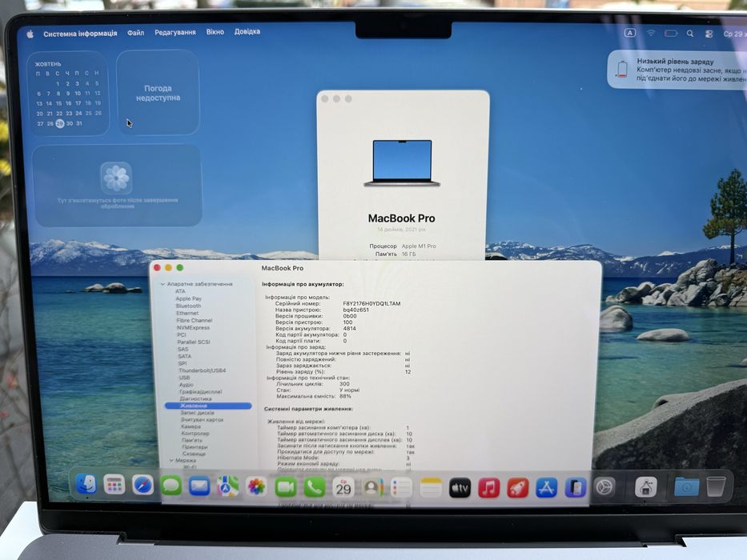Select Thunderbolt/USB4 in the sidebar
747x560 pixels.
[203, 370]
